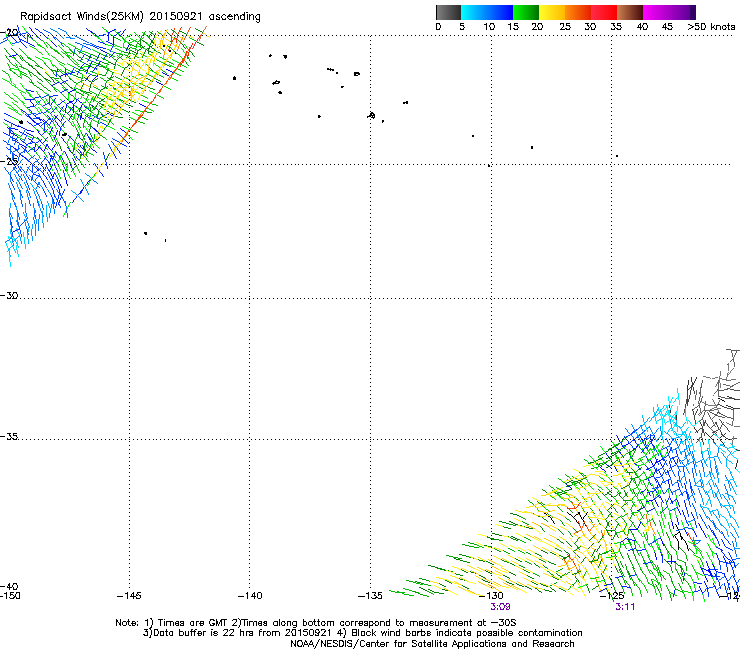Click the note 'Times are GMT' line

(x=316, y=623)
